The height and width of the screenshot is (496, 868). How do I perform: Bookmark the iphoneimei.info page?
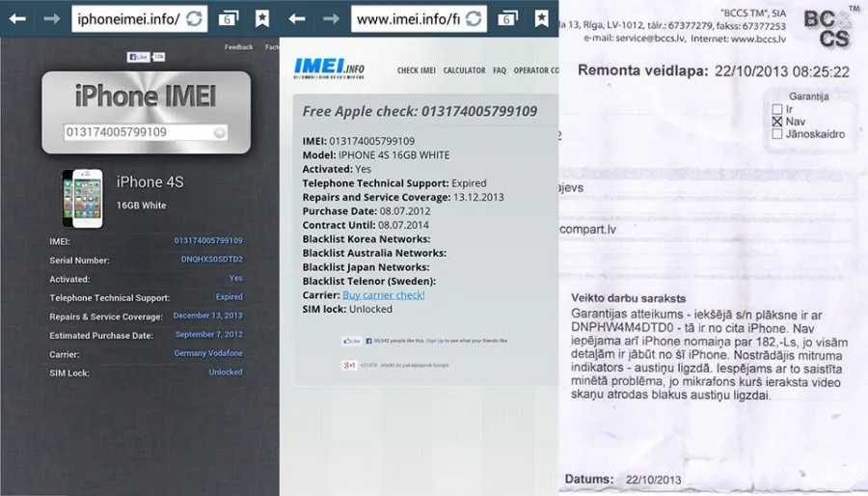coord(261,19)
